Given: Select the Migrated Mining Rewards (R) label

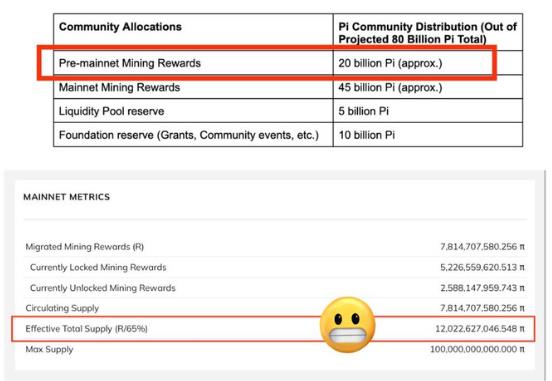Looking at the screenshot, I should pyautogui.click(x=84, y=246).
